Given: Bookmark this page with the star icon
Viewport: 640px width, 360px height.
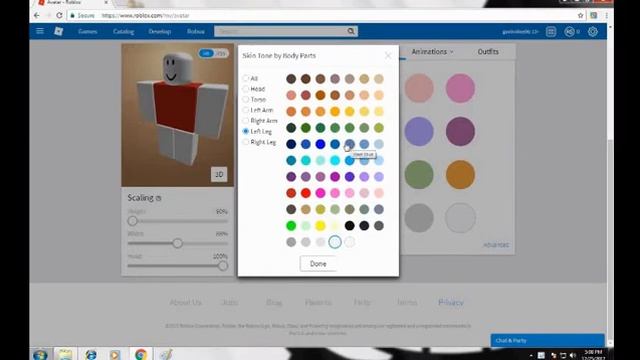Looking at the screenshot, I should pyautogui.click(x=580, y=16).
